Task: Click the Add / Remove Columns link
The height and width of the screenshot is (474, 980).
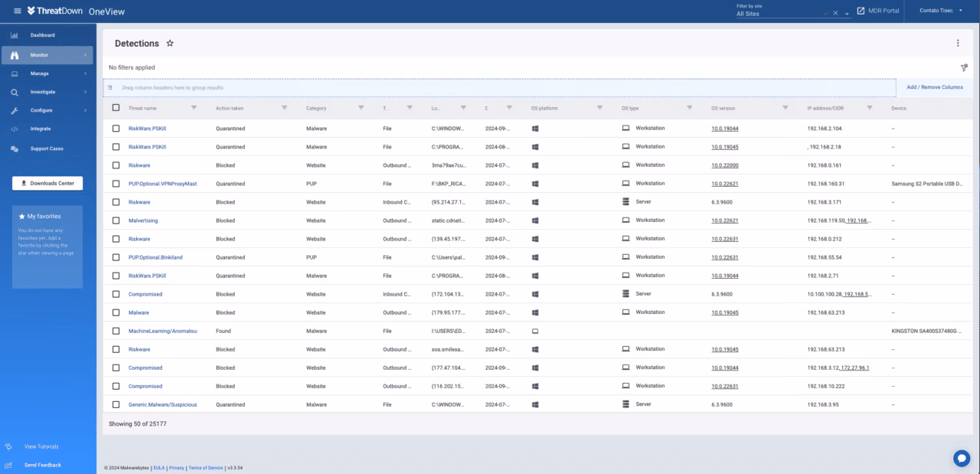Action: point(935,87)
